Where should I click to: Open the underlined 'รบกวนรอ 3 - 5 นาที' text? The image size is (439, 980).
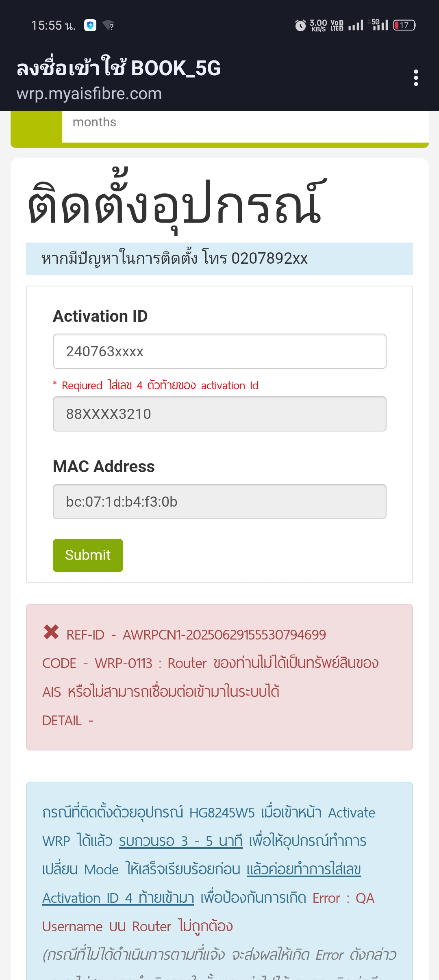[180, 841]
